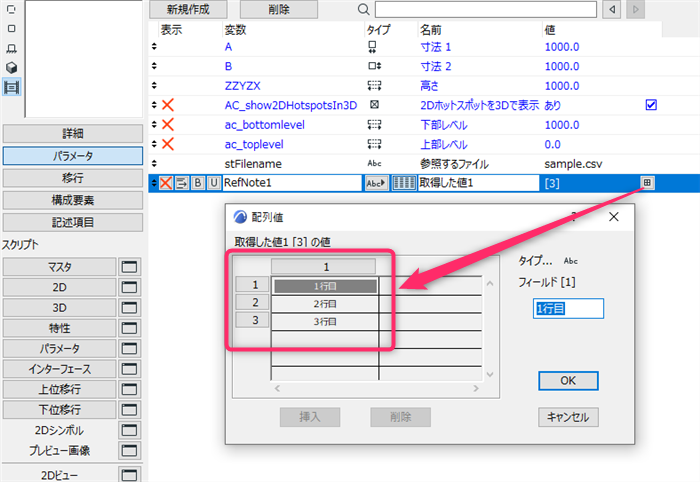Open the マスタ script

point(59,267)
